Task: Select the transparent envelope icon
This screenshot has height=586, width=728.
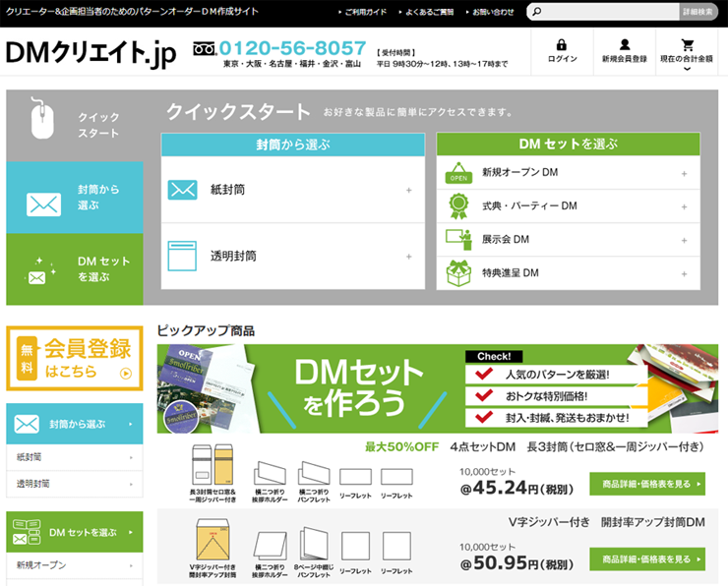Action: [x=183, y=256]
